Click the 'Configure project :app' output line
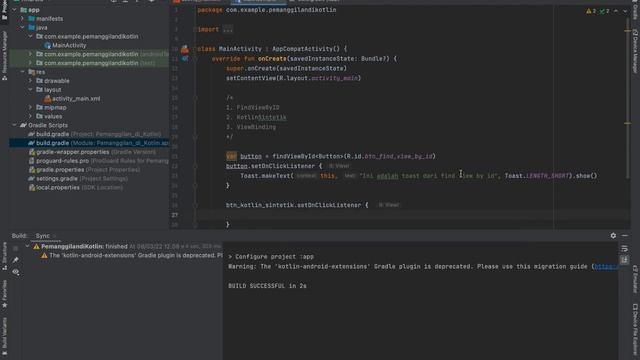This screenshot has width=640, height=360. click(x=271, y=257)
